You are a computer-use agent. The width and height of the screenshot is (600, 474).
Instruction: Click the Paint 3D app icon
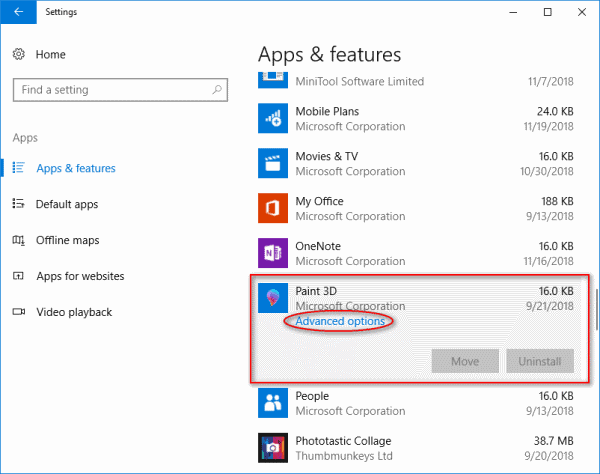[x=273, y=298]
